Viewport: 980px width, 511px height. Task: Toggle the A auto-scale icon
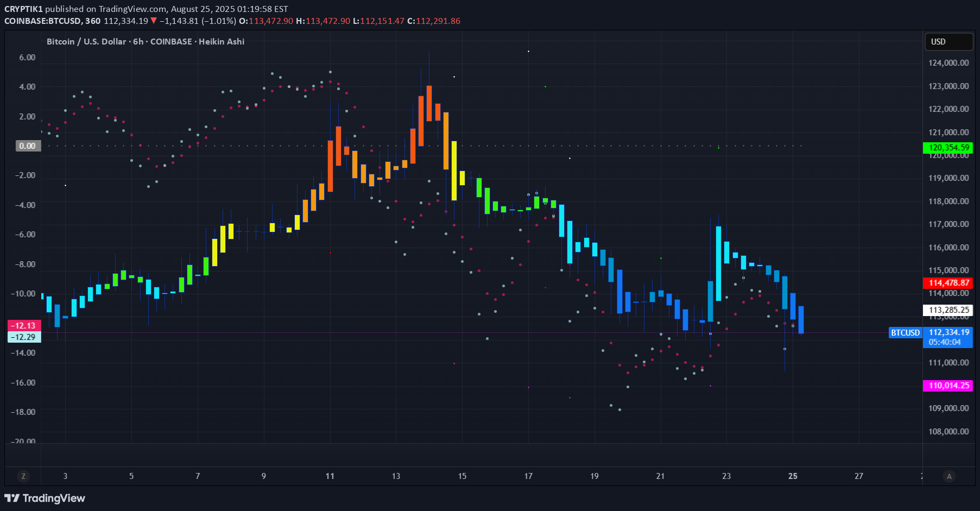(949, 476)
